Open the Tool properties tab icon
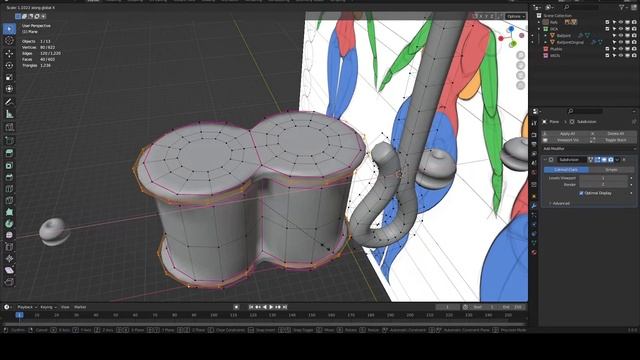The image size is (640, 360). click(533, 123)
